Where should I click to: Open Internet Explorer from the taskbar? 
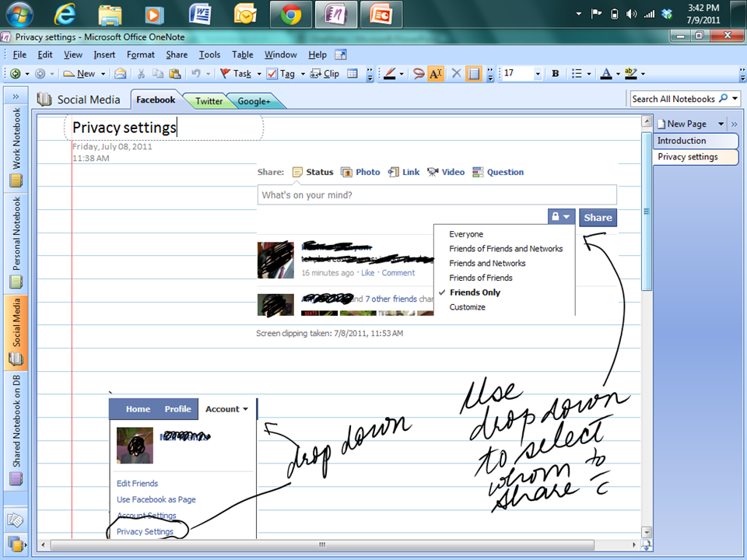click(64, 14)
